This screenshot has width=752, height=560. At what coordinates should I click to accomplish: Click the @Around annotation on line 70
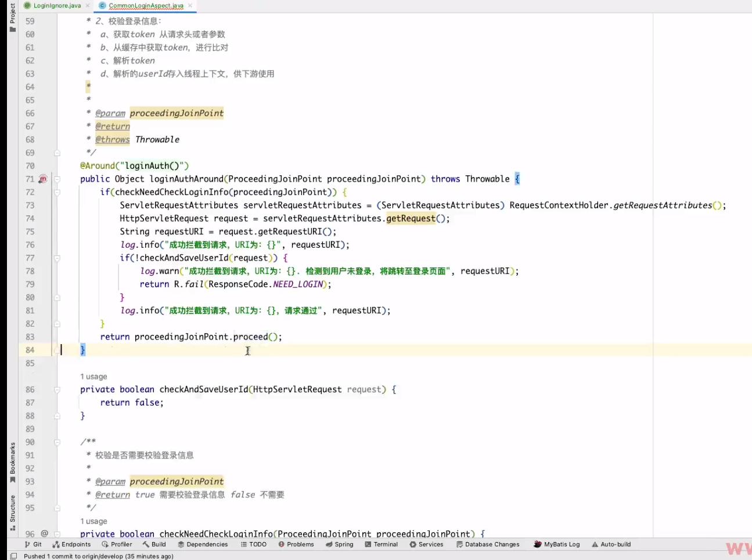pyautogui.click(x=98, y=166)
